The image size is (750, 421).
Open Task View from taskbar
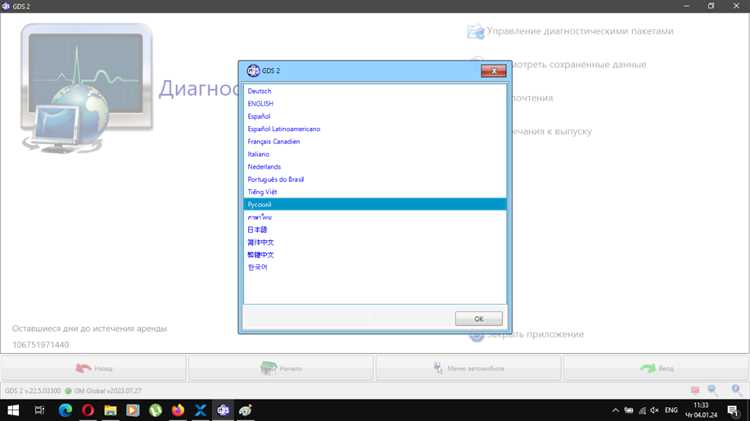click(39, 410)
